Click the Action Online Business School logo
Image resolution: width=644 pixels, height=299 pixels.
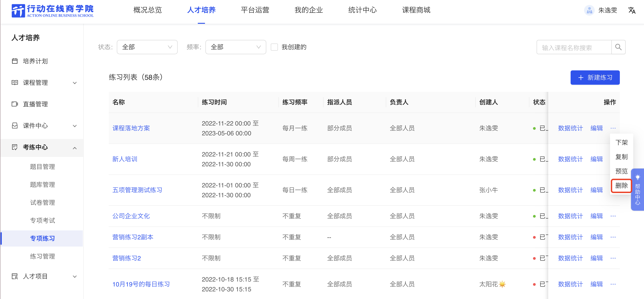[53, 11]
